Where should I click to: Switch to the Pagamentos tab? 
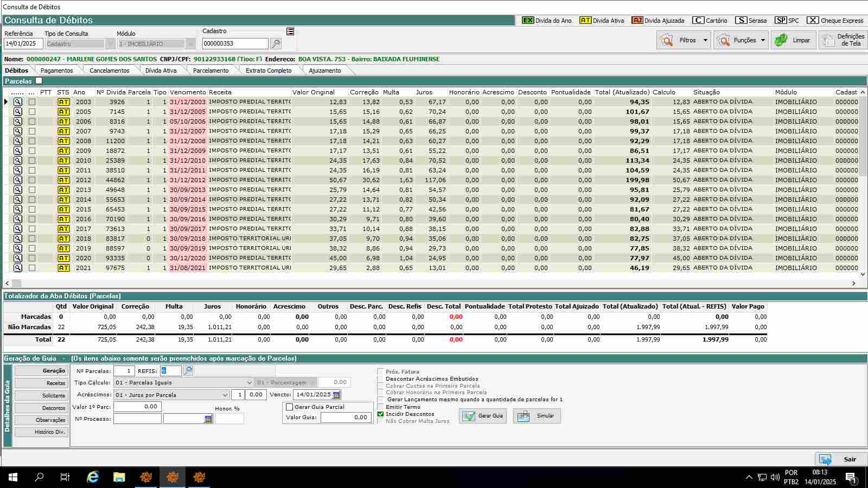[56, 70]
